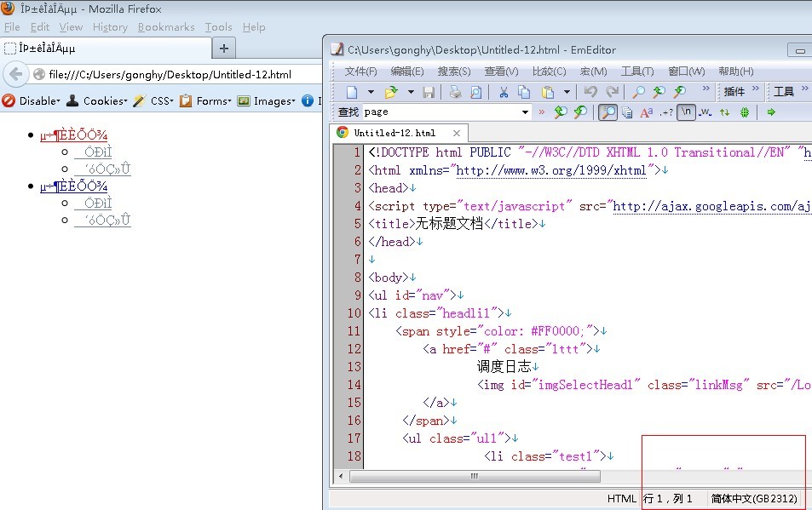
Task: Toggle the escape sequence \n search option
Action: 685,112
